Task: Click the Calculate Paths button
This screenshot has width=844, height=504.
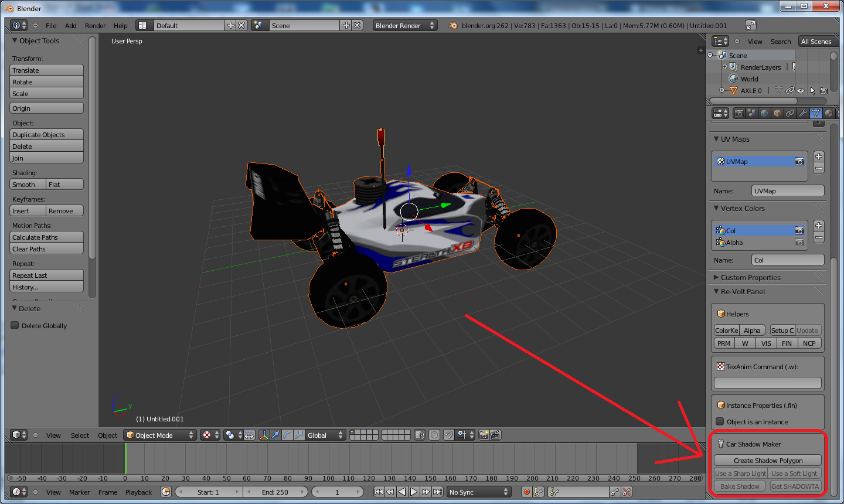Action: [47, 237]
